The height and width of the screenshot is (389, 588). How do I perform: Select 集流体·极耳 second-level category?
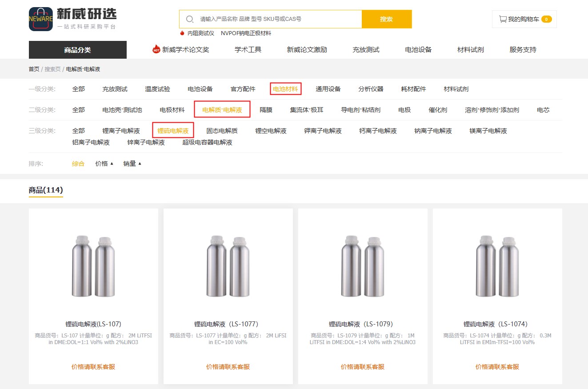[x=307, y=110]
